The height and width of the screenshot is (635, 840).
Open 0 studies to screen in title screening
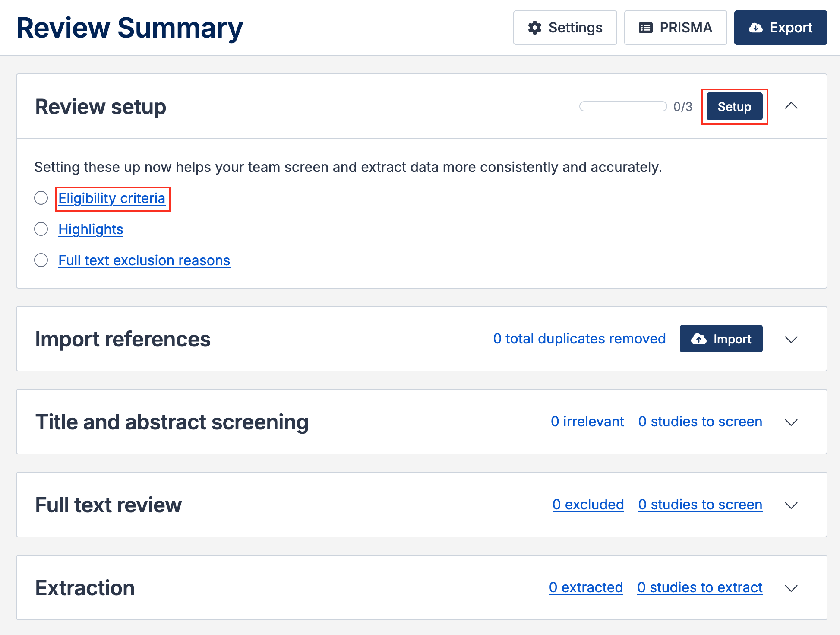[x=700, y=422]
